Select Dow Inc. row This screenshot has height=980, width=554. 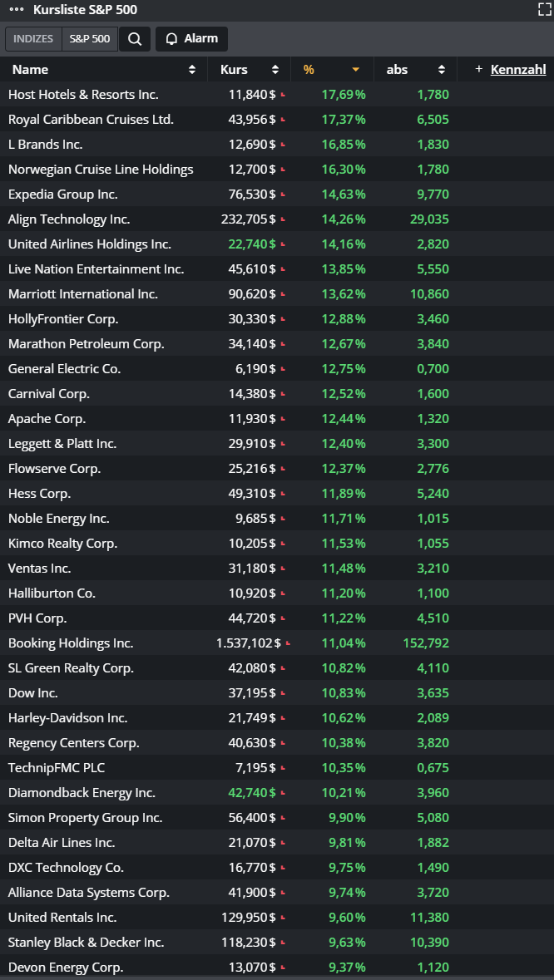(x=277, y=693)
